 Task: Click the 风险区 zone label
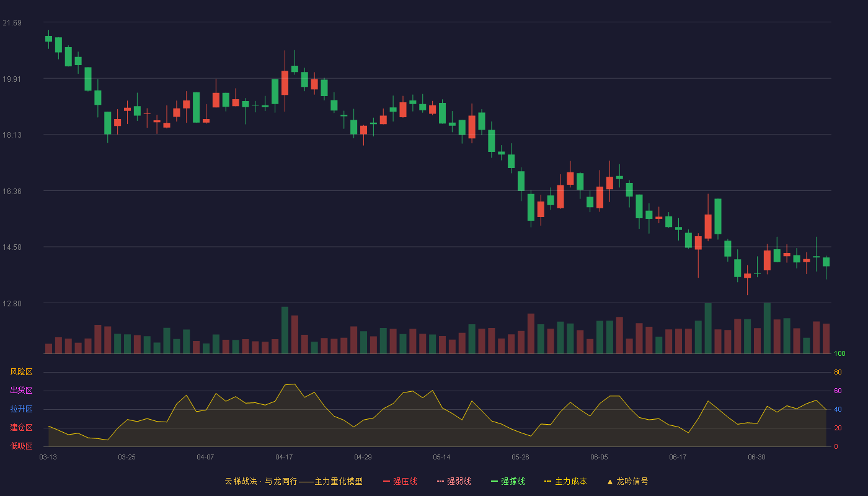[x=21, y=372]
